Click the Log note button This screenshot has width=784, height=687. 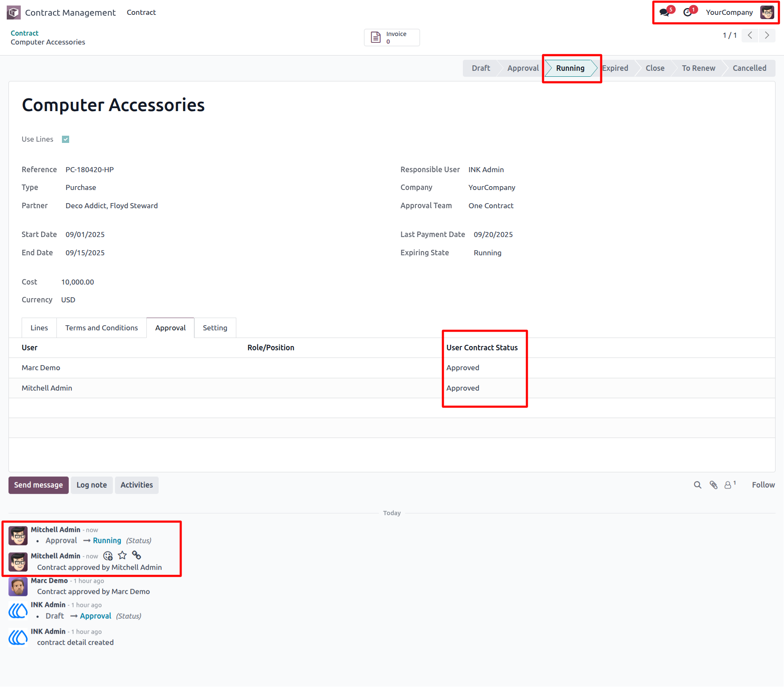tap(92, 485)
